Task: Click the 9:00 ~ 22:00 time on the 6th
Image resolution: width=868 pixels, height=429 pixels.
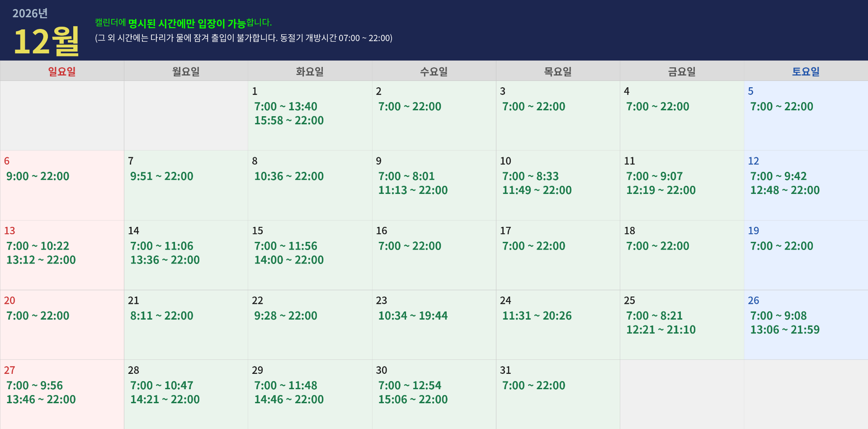Action: click(x=38, y=176)
